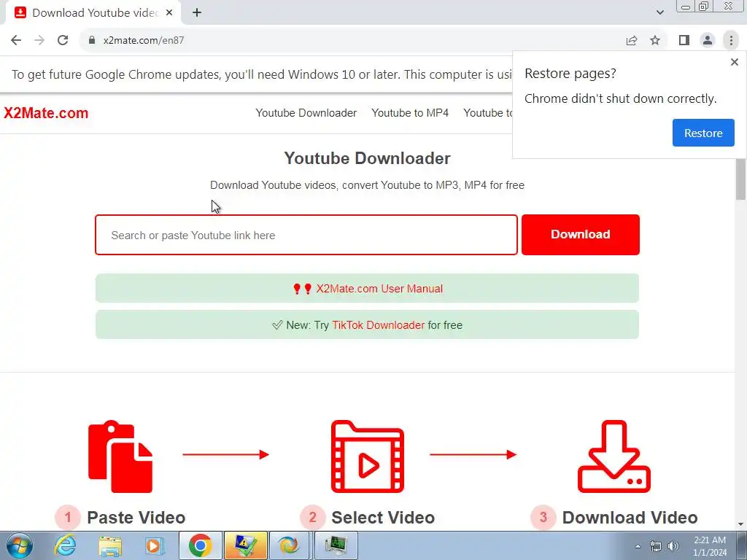This screenshot has height=560, width=747.
Task: Click the Download Video tray icon
Action: point(614,456)
